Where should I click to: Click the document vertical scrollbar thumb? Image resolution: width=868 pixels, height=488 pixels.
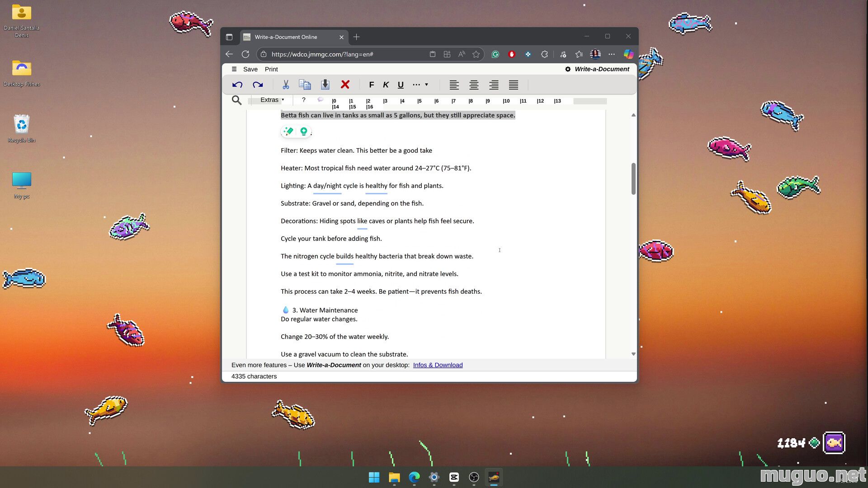633,178
